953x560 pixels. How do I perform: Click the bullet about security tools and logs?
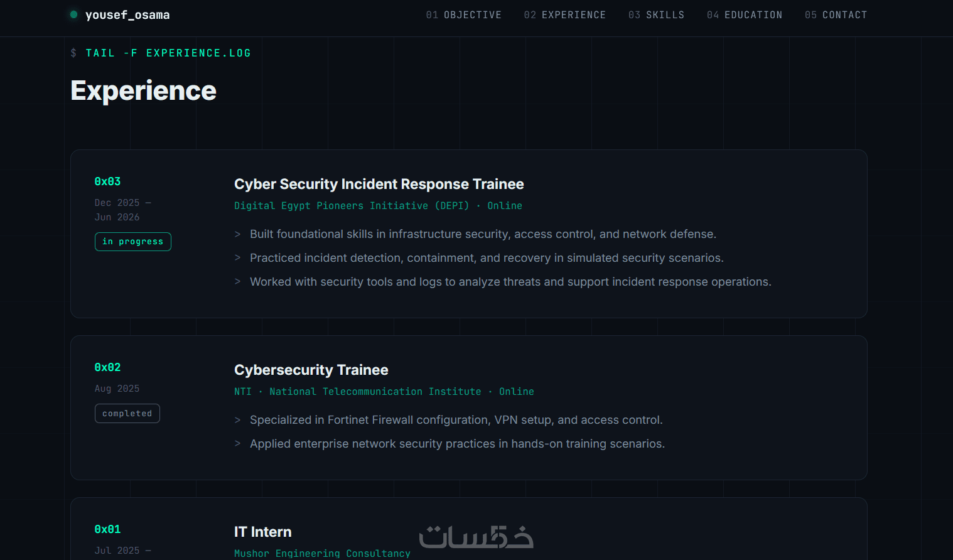point(510,282)
